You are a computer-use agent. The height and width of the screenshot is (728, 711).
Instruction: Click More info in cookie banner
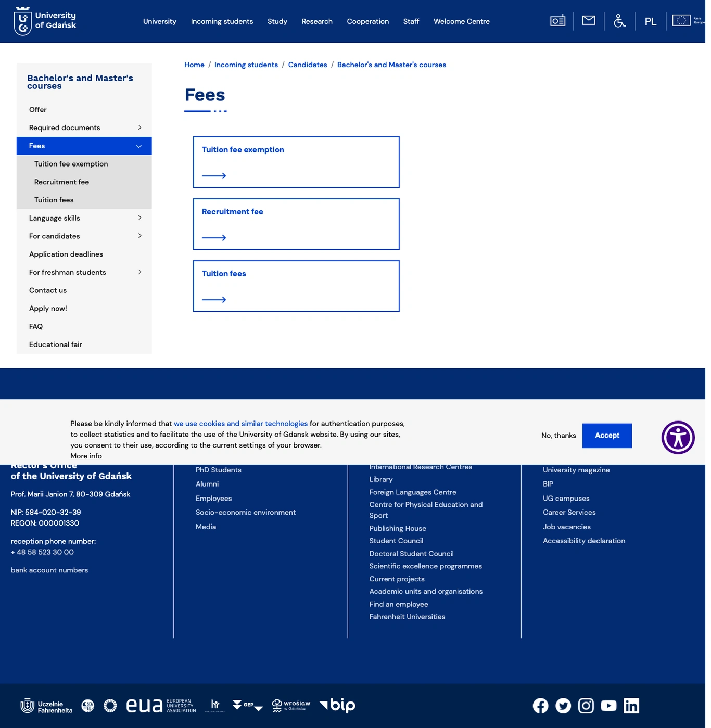tap(86, 456)
